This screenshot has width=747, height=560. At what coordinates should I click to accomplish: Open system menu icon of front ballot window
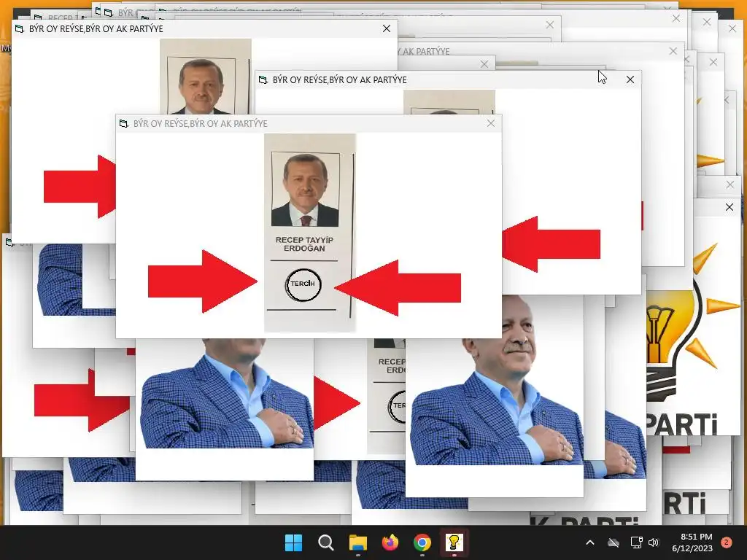[124, 124]
